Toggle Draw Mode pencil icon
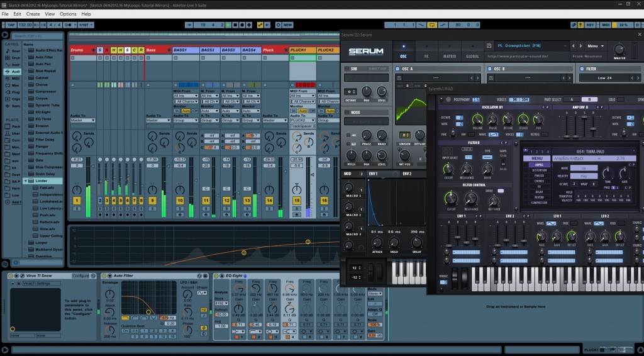This screenshot has height=356, width=644. click(x=574, y=25)
